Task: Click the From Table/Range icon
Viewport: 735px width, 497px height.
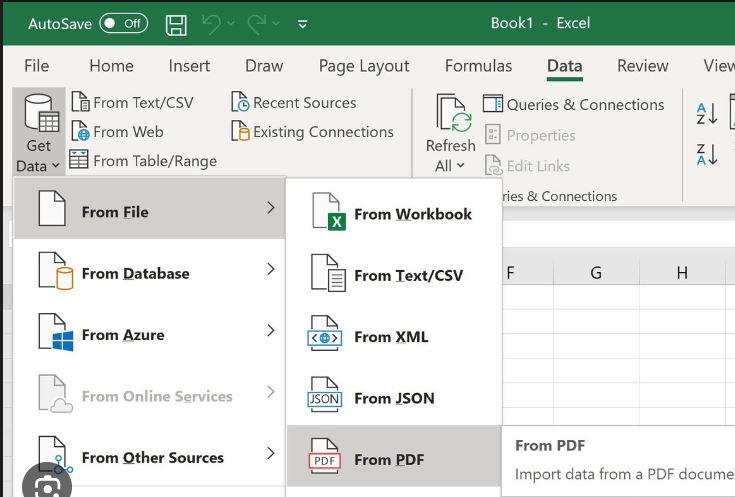Action: (x=78, y=159)
